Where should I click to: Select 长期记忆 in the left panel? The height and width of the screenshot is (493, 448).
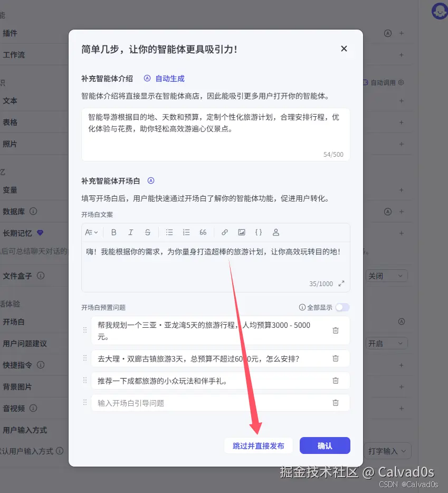click(x=17, y=233)
